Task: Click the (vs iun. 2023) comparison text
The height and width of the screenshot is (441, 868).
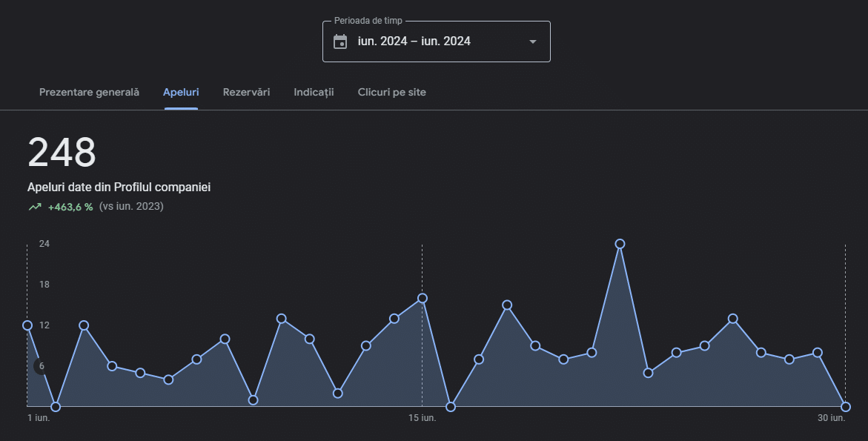Action: (x=131, y=207)
